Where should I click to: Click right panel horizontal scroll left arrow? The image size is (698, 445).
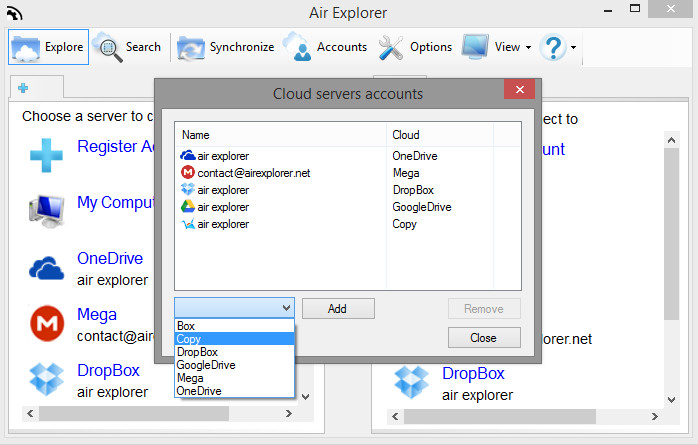(x=395, y=417)
